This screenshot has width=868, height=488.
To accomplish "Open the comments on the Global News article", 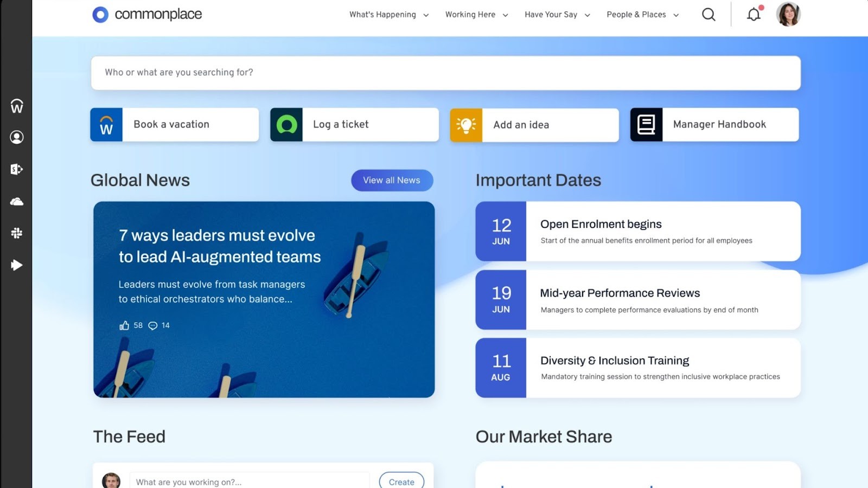I will (153, 325).
